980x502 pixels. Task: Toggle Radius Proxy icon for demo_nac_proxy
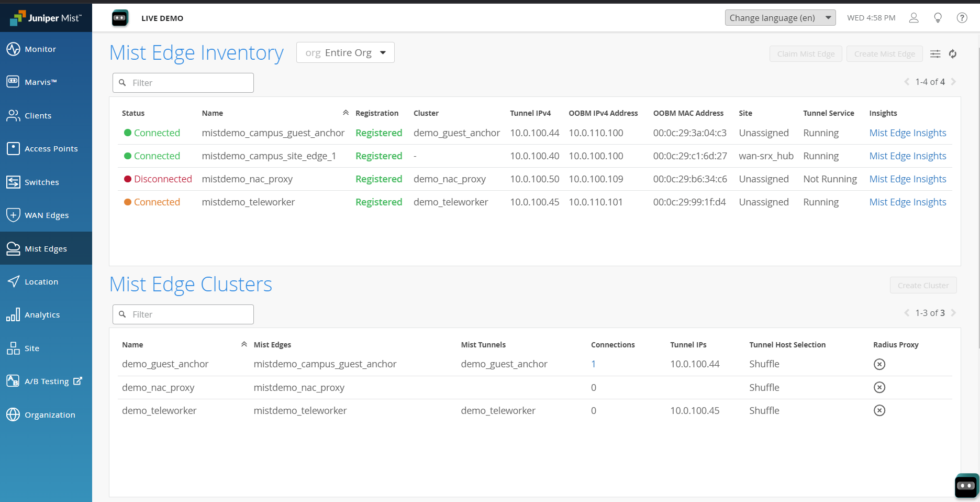click(x=879, y=387)
